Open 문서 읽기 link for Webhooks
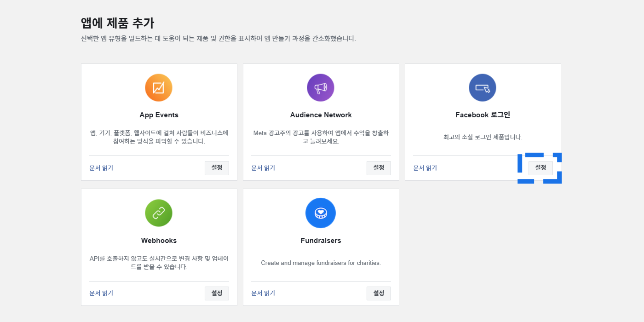644x322 pixels. (101, 293)
